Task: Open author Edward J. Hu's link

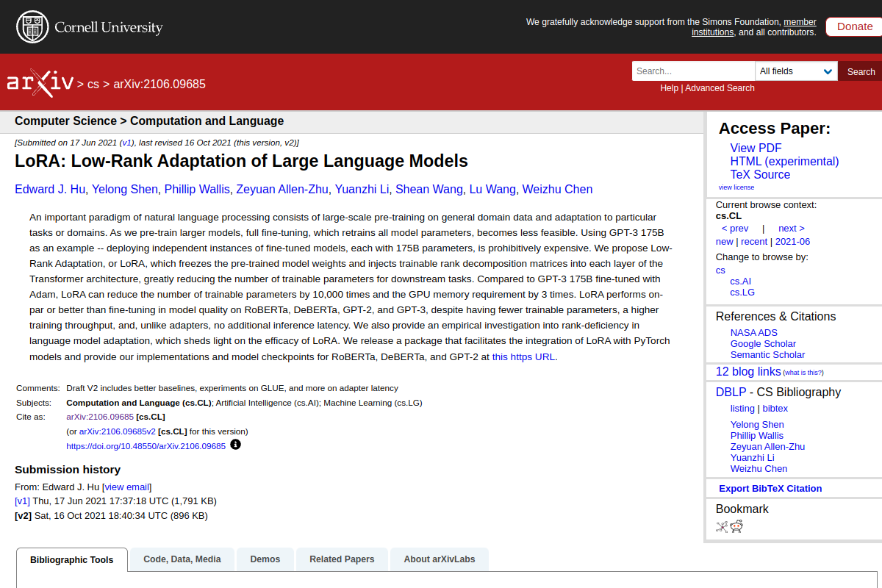Action: pos(50,189)
